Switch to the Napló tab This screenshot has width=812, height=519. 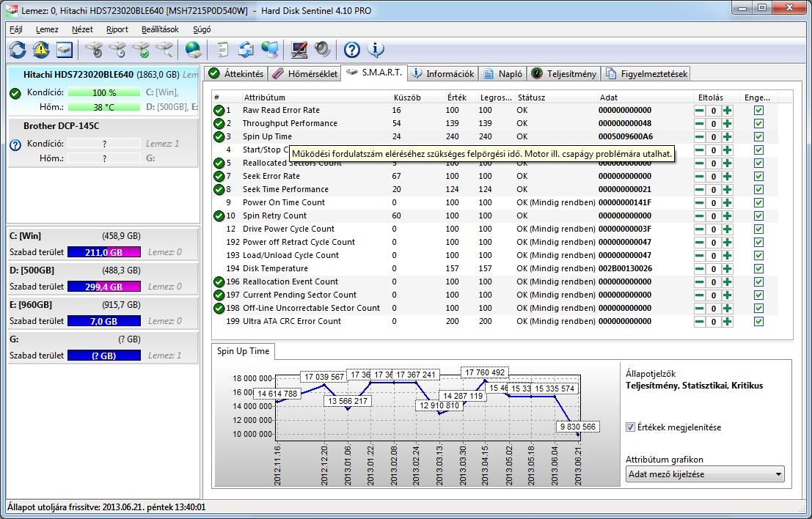coord(502,74)
